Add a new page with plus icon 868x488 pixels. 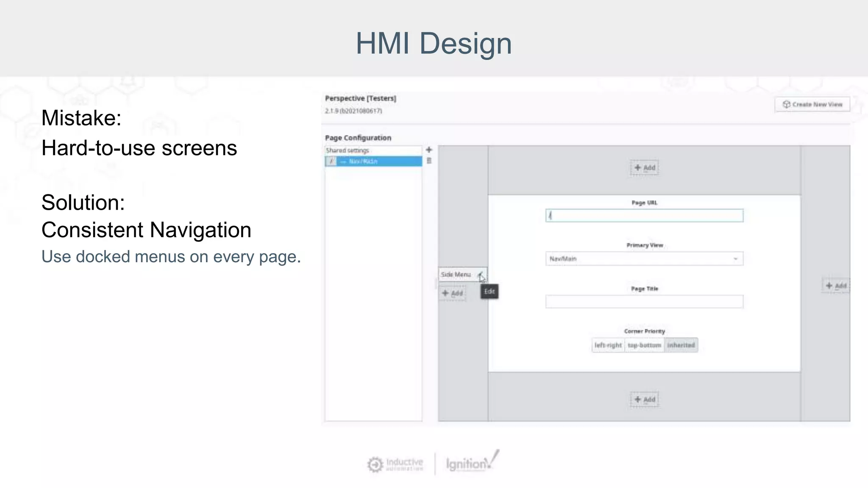[429, 150]
